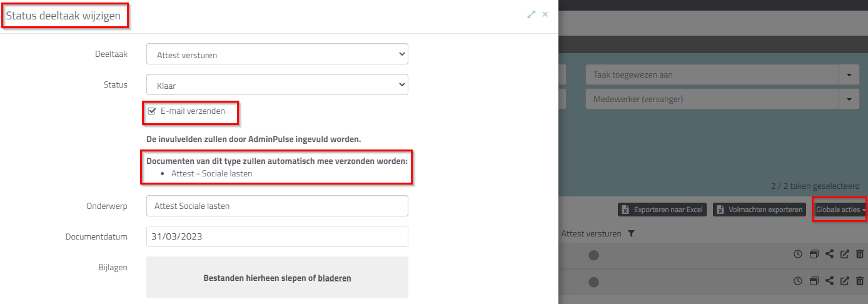Click the Exporteren naar Excel button
The image size is (868, 304).
click(662, 210)
